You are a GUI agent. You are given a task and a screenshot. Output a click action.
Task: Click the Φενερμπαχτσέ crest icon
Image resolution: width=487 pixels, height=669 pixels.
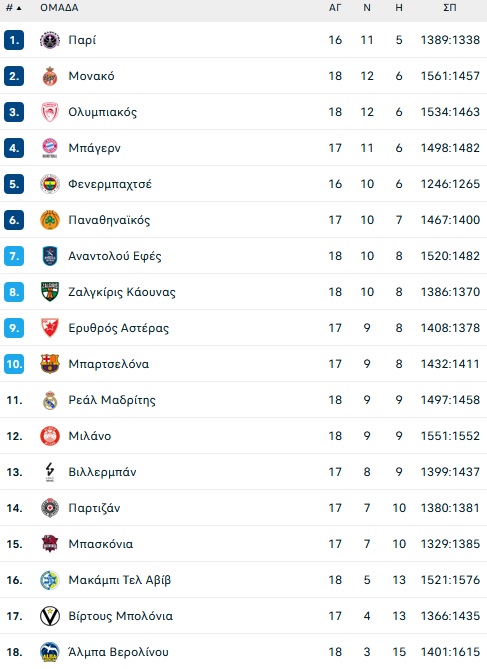pyautogui.click(x=50, y=184)
